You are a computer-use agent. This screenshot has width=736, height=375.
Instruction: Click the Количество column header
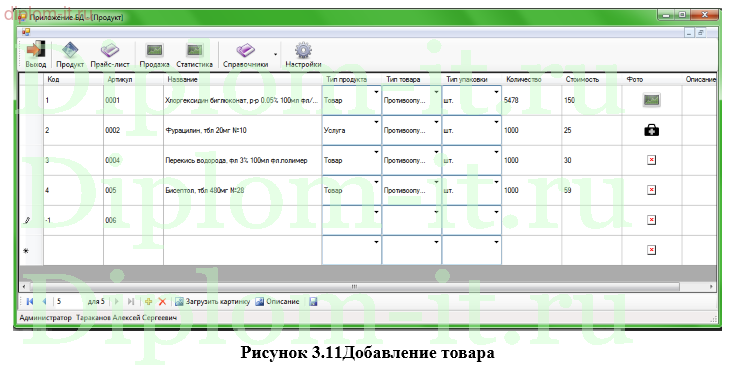(x=532, y=79)
